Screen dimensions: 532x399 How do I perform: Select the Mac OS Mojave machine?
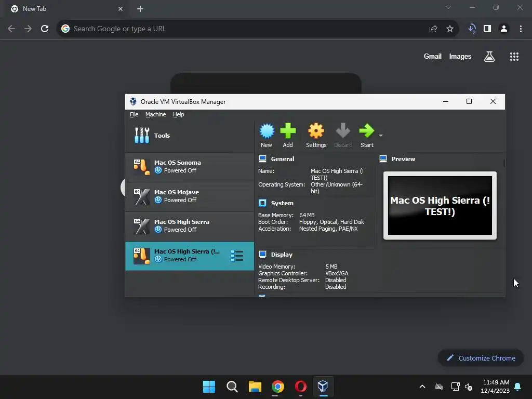click(190, 196)
